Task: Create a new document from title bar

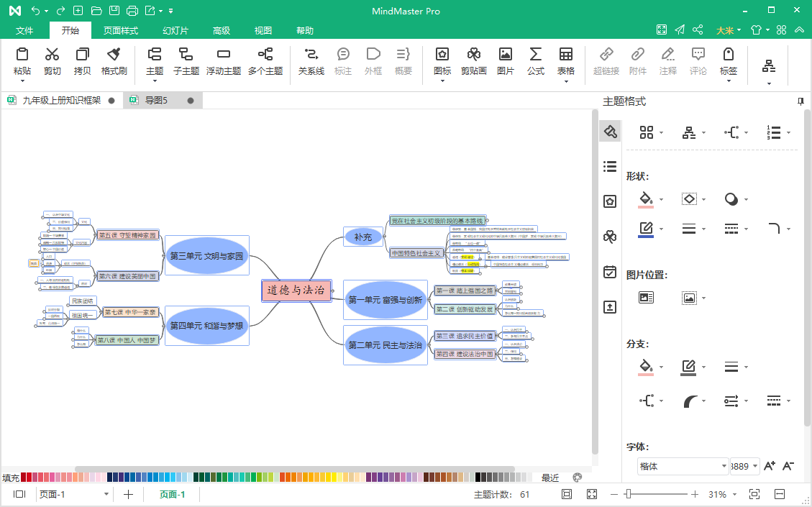Action: [x=78, y=10]
